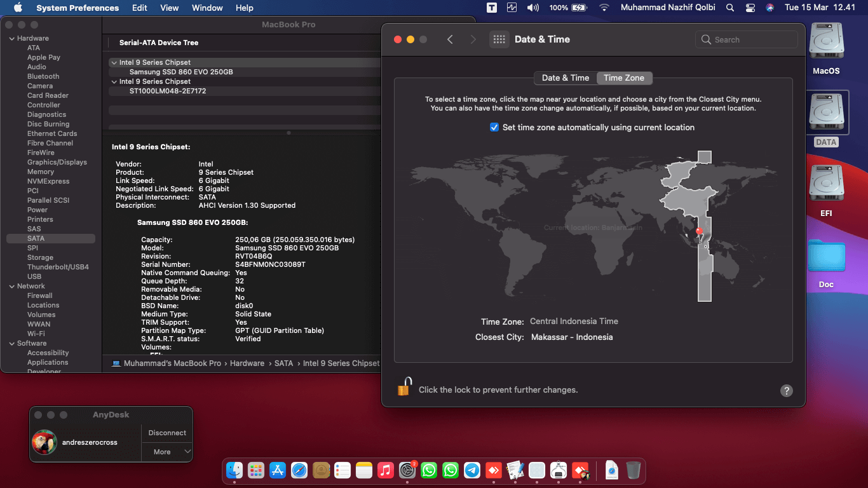
Task: Launch Music from the Dock
Action: [x=386, y=470]
